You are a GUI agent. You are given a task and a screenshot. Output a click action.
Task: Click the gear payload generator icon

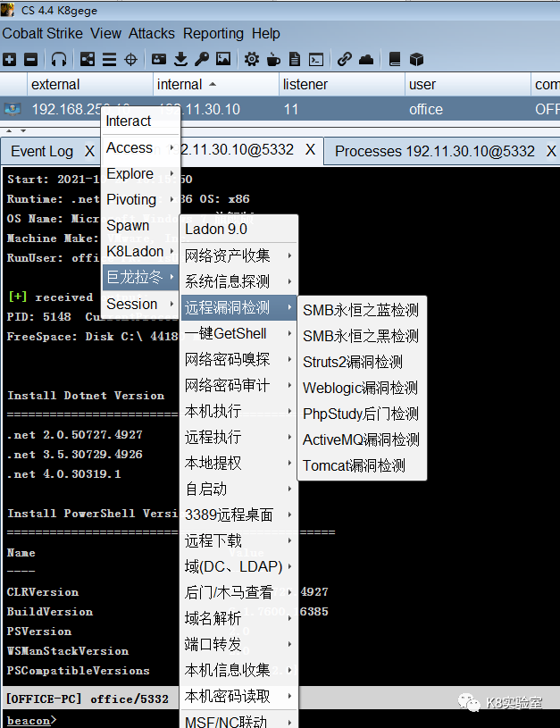point(252,60)
